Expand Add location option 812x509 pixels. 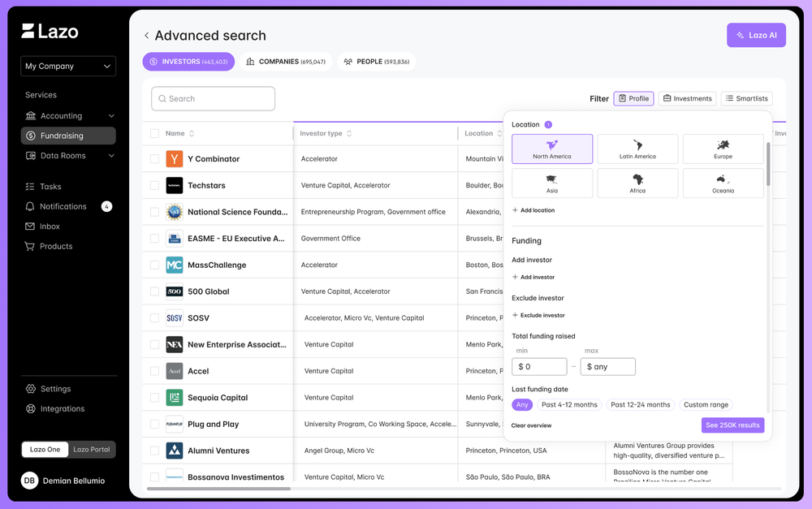(x=533, y=210)
